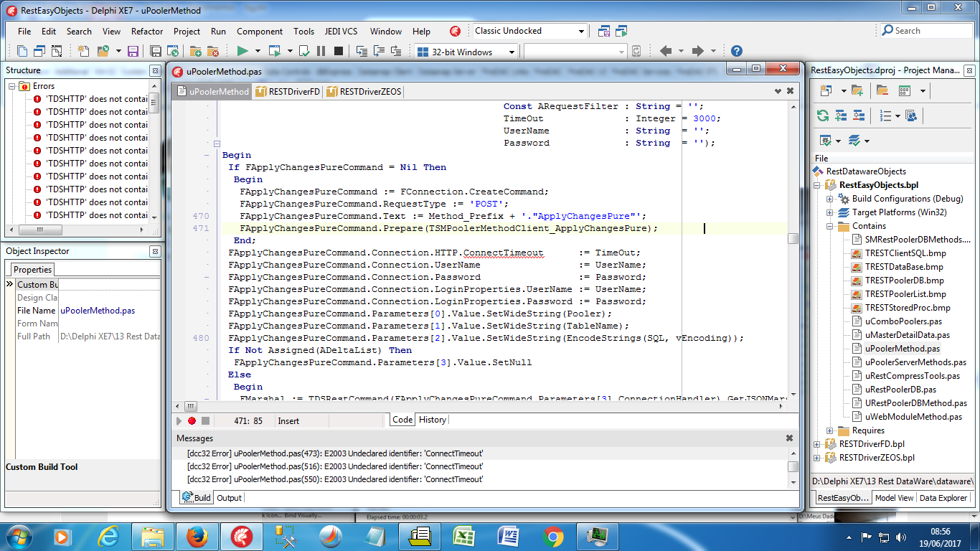Click the Save disk icon in toolbar

click(x=133, y=51)
